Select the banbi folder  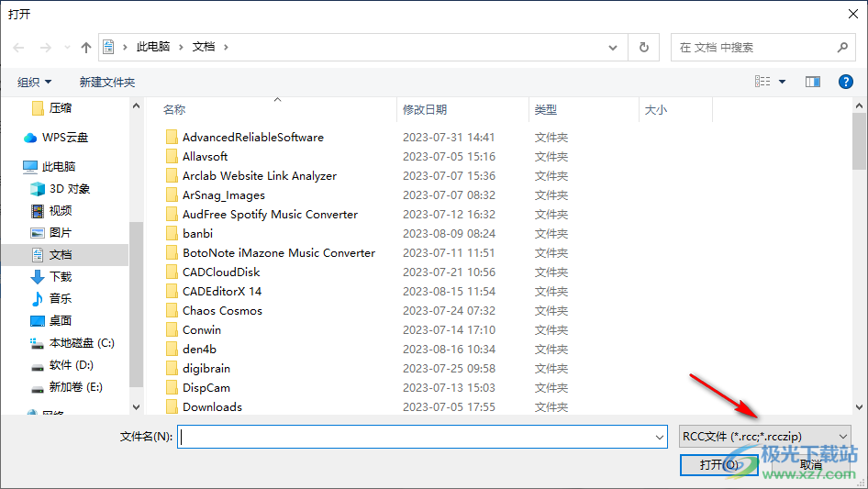(x=197, y=234)
